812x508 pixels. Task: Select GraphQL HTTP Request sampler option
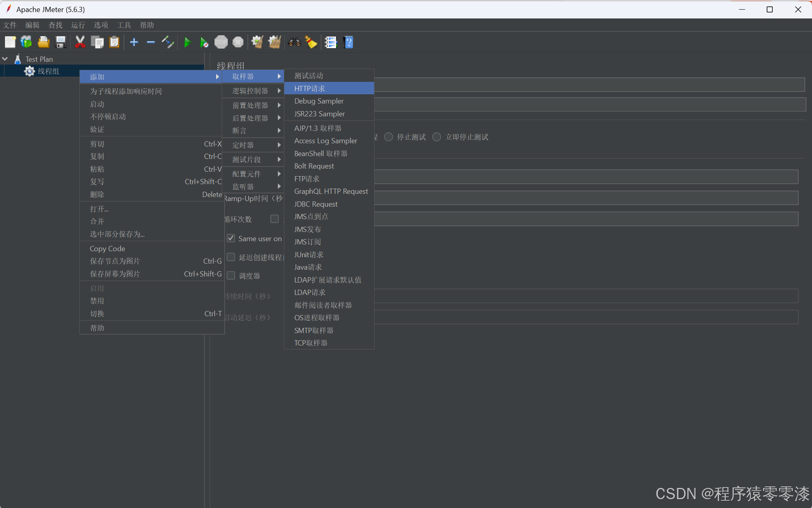click(330, 191)
